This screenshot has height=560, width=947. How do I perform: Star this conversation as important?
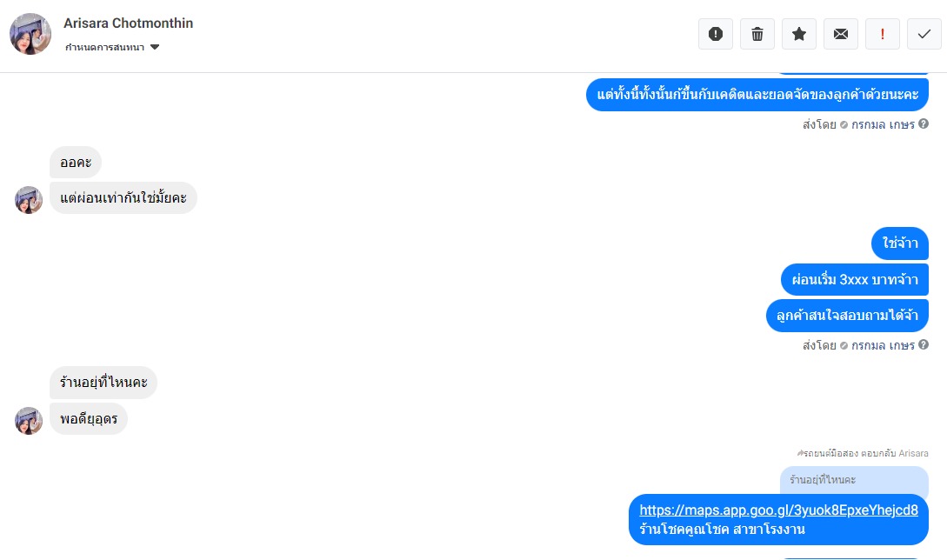799,34
